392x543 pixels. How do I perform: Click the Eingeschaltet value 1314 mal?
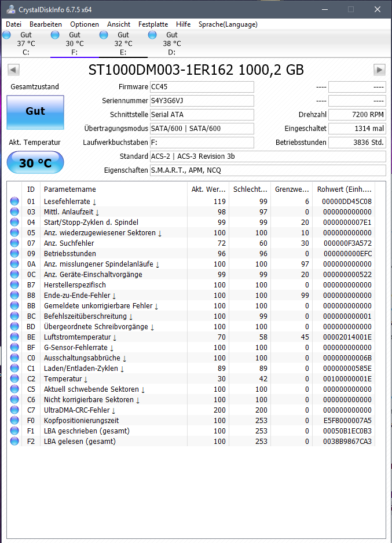point(357,128)
